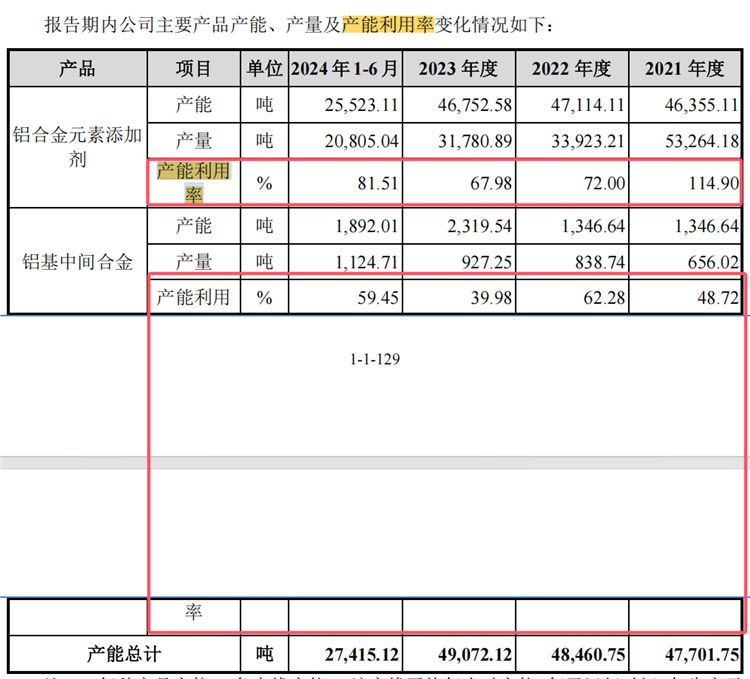Click the value 656.02
The width and height of the screenshot is (750, 679).
pos(714,262)
